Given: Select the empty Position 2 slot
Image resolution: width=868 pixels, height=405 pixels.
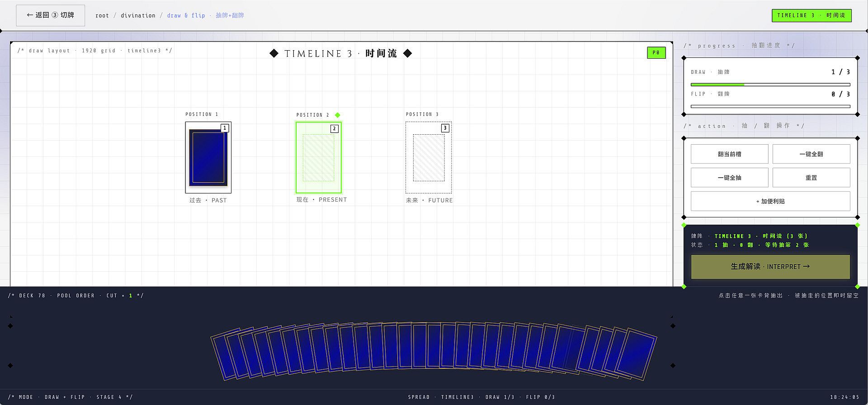Looking at the screenshot, I should coord(319,158).
